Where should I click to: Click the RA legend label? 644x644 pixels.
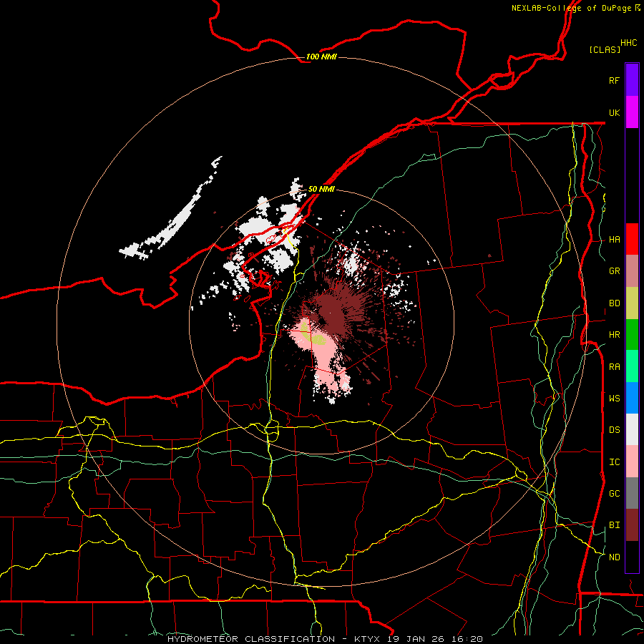tap(614, 367)
